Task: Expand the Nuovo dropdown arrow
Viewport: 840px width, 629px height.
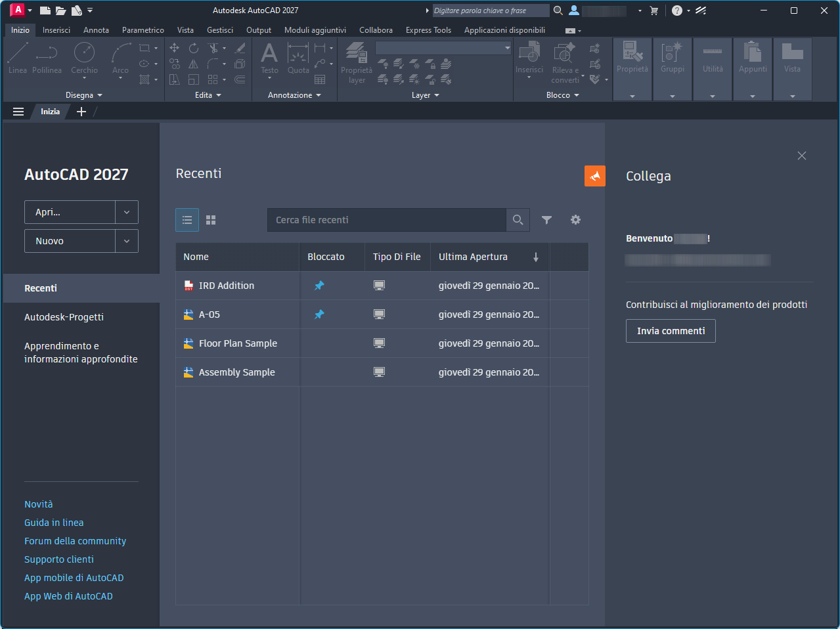Action: tap(127, 241)
